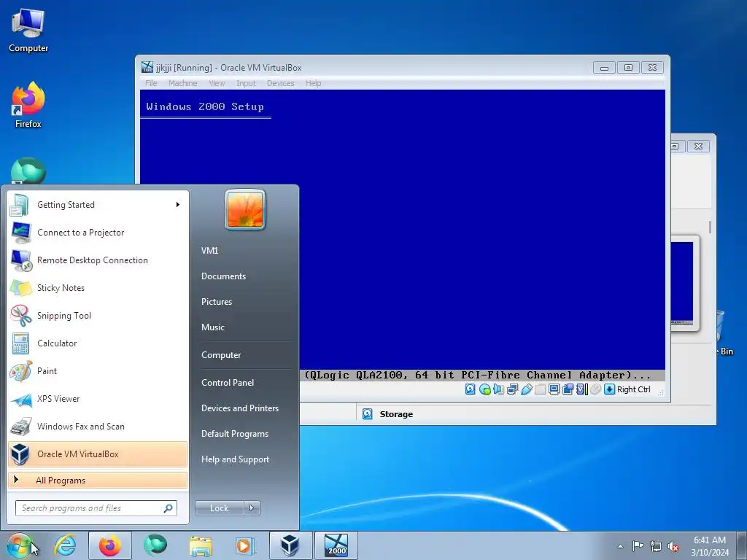Switch to the Windows 2000 VM taskbar button
747x560 pixels.
click(336, 545)
